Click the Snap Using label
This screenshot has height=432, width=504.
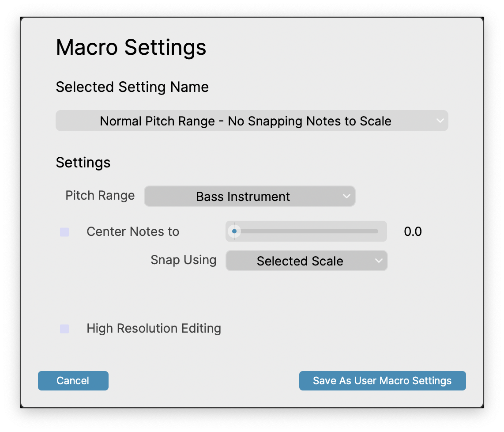point(183,260)
